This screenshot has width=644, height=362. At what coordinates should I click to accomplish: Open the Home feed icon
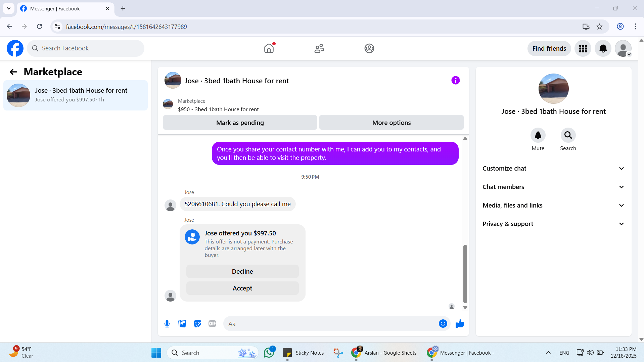(269, 48)
